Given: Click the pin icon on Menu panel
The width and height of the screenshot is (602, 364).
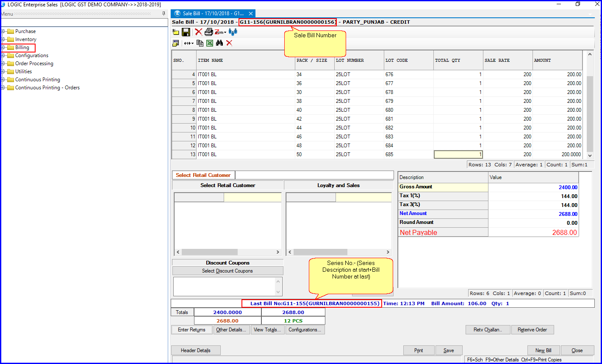Looking at the screenshot, I should (x=164, y=14).
